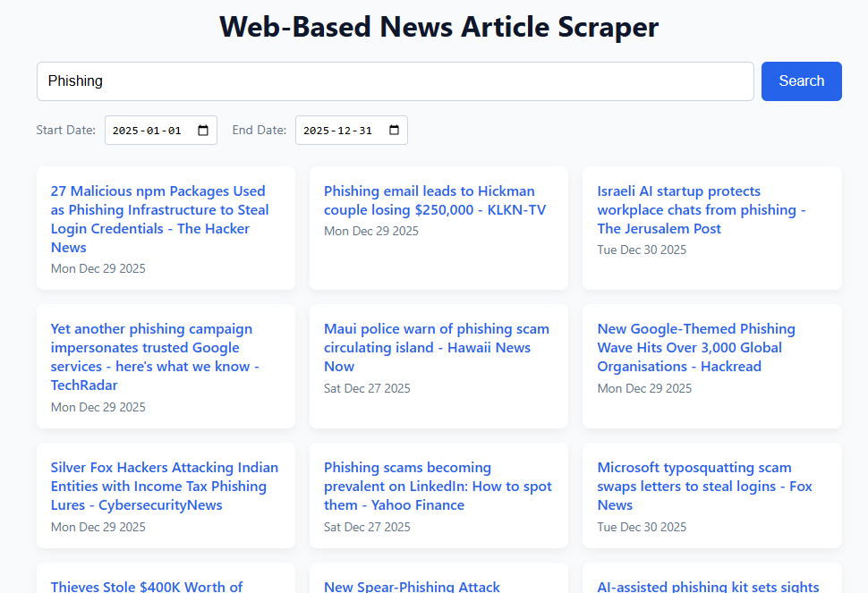Open the End Date calendar picker icon
Screen dimensions: 868x593
pyautogui.click(x=394, y=131)
